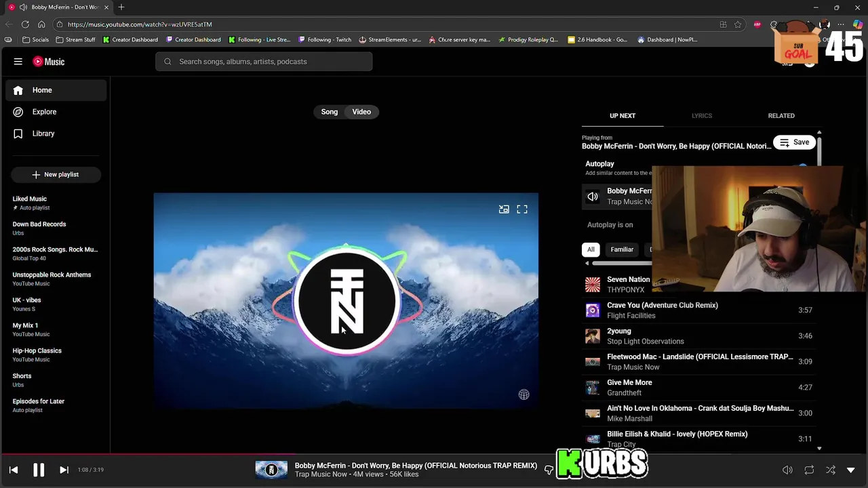The image size is (868, 488).
Task: Click the browser address bar URL
Action: click(x=140, y=24)
